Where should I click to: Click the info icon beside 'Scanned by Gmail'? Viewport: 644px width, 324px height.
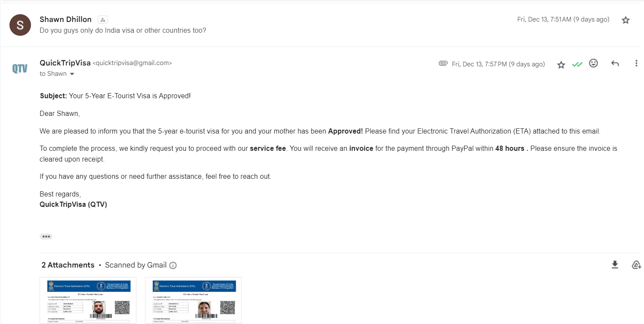[173, 265]
